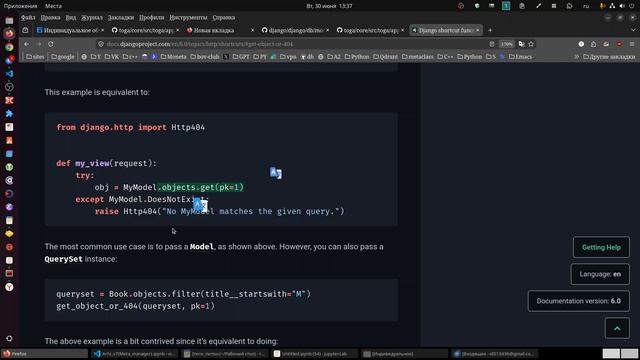Viewport: 640px width, 360px height.
Task: Open the volume speaker icon in system tray
Action: click(x=622, y=6)
